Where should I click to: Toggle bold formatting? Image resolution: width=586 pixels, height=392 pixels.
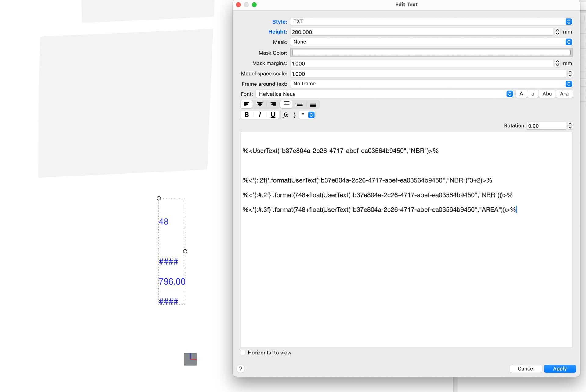(x=247, y=115)
